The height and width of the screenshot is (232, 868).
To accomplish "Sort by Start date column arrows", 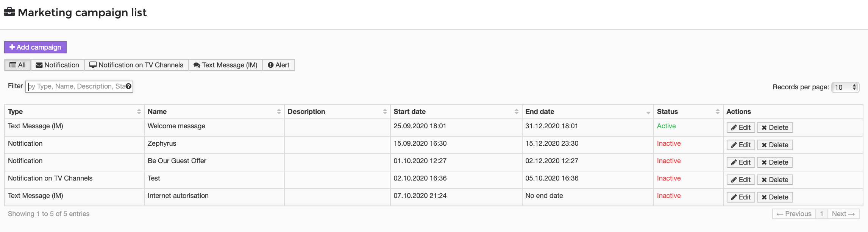I will 517,112.
